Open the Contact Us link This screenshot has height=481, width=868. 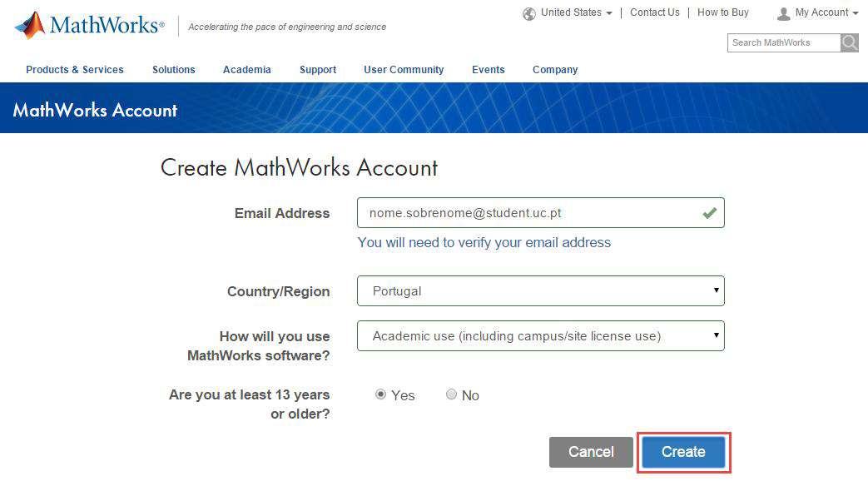point(654,12)
